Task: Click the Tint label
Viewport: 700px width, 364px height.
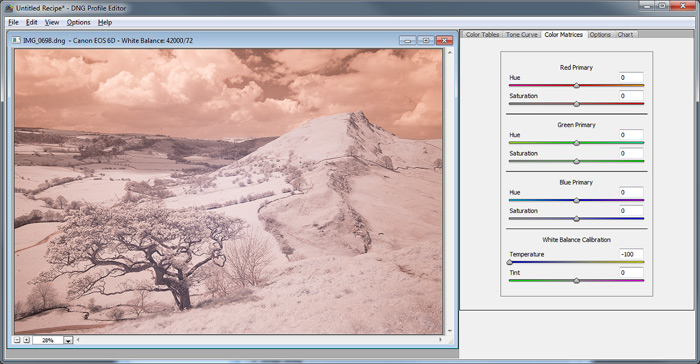Action: pos(515,272)
